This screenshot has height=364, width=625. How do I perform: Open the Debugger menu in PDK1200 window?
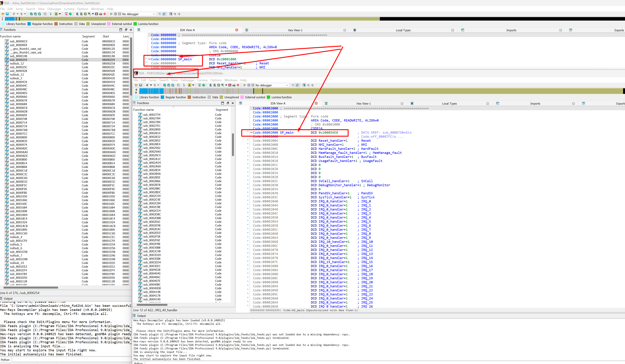tap(187, 80)
